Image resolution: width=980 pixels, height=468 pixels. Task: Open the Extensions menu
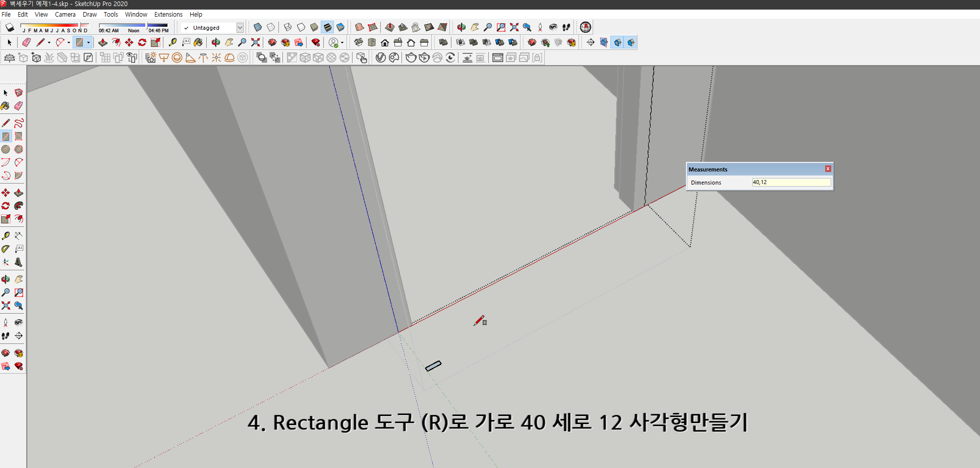168,14
